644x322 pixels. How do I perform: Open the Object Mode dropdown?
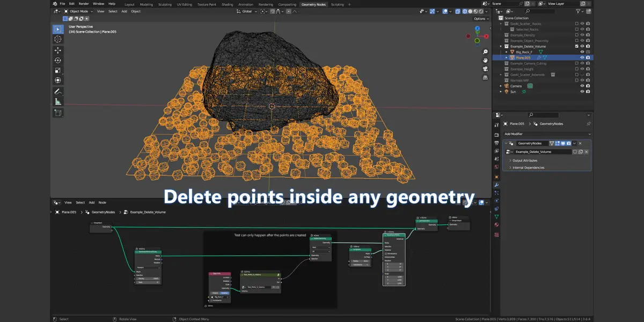78,11
